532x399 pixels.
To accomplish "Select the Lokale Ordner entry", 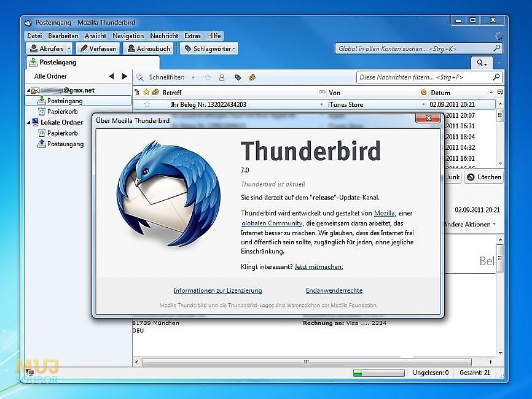I will click(x=58, y=122).
